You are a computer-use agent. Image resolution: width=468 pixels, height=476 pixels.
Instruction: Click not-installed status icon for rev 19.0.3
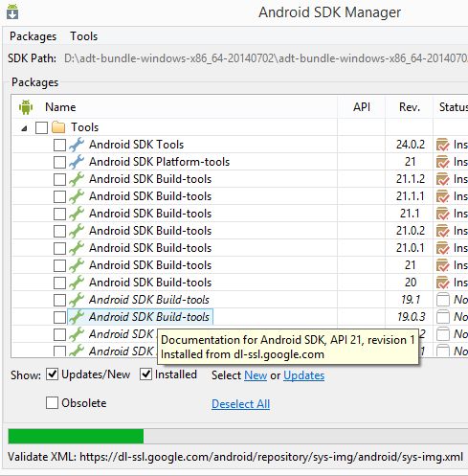click(x=443, y=317)
